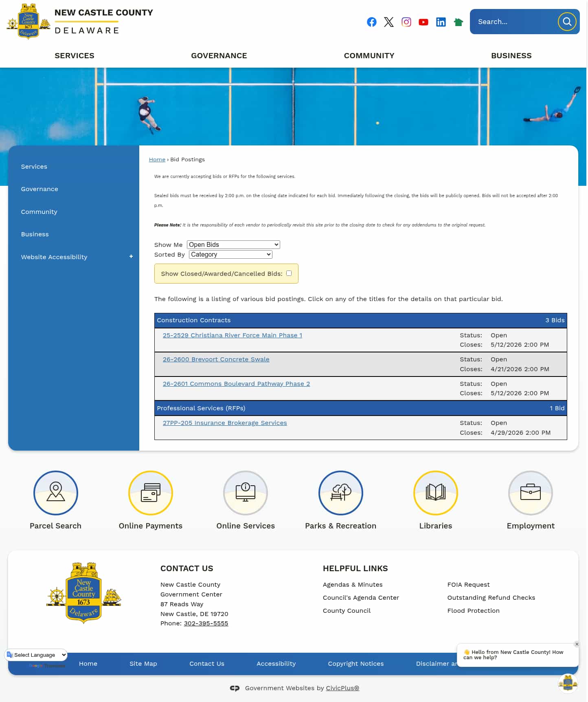This screenshot has width=588, height=702.
Task: Open Outstanding Refund Checks link
Action: pyautogui.click(x=491, y=598)
